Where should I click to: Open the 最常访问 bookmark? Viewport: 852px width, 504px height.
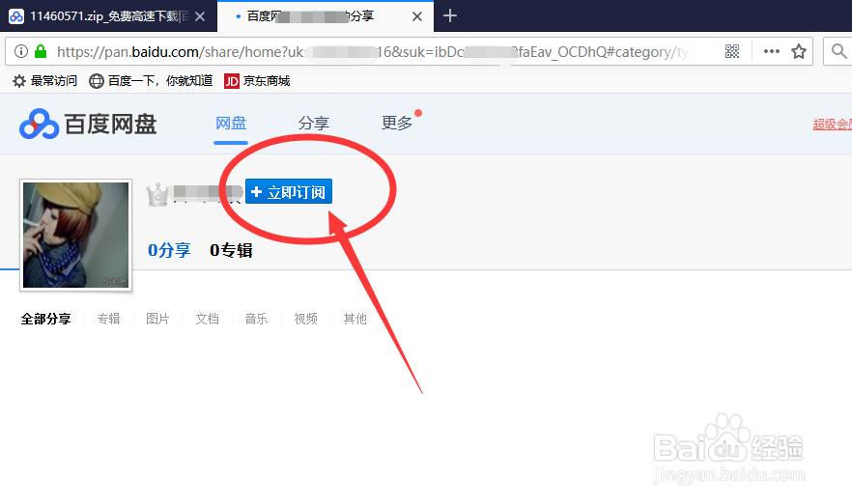pyautogui.click(x=44, y=81)
